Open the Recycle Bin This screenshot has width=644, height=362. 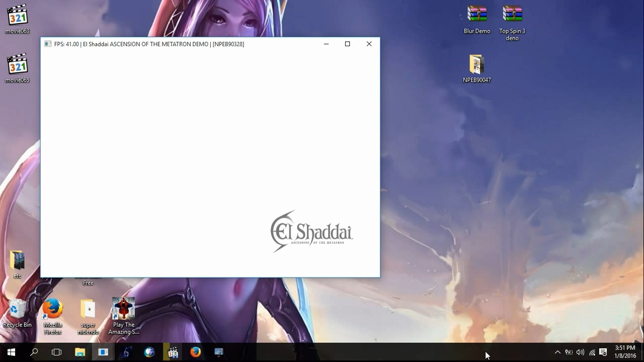click(18, 309)
